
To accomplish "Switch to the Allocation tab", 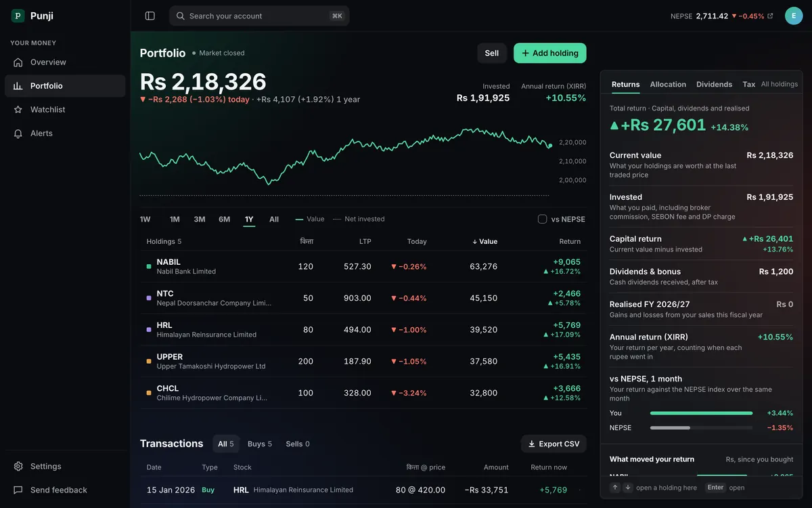I will coord(668,85).
